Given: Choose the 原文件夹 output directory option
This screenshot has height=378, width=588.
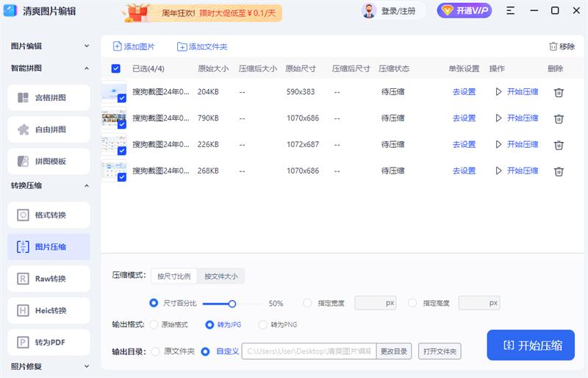Looking at the screenshot, I should [155, 352].
